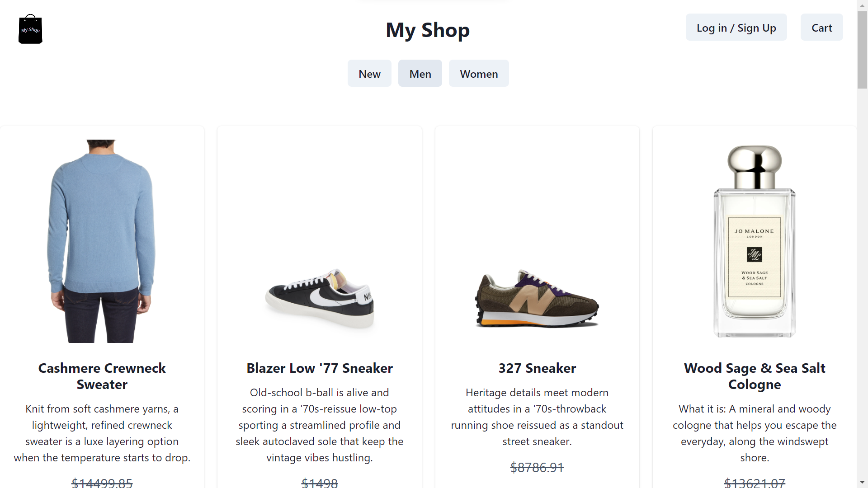
Task: Open the Cashmere Crewneck Sweater product image
Action: pos(102,239)
